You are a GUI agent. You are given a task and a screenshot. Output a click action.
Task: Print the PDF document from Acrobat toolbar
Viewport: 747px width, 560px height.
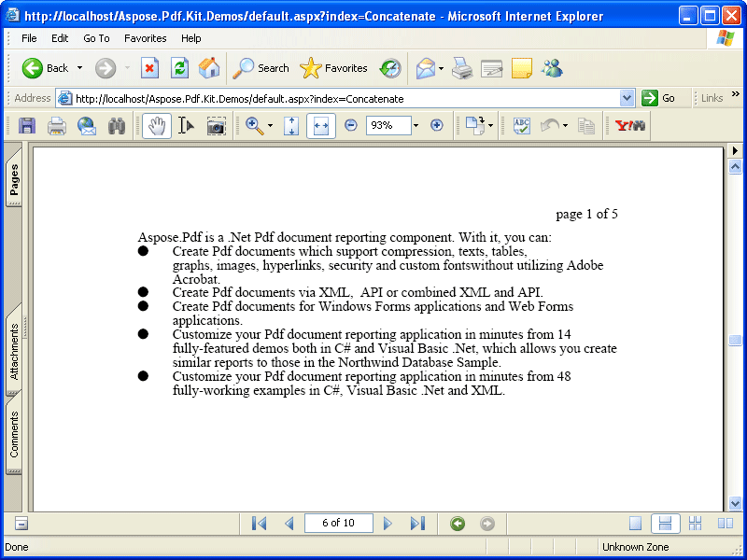[57, 126]
